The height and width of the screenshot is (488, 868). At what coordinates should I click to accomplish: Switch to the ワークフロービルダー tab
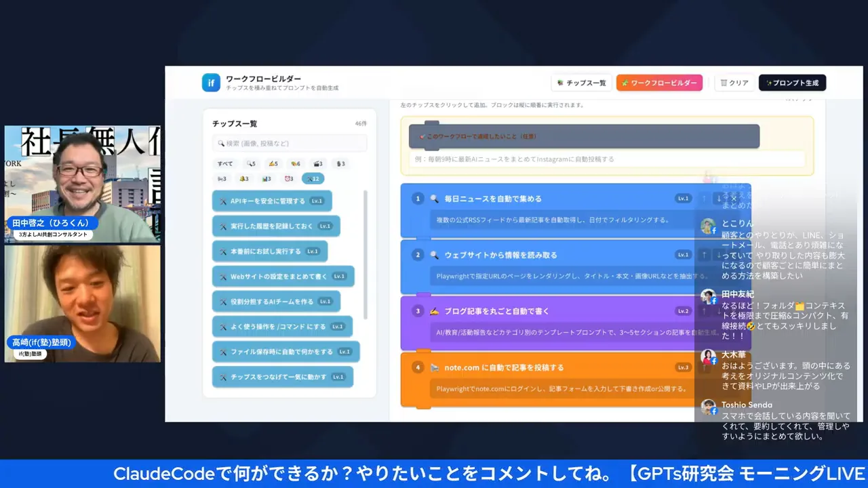click(x=659, y=83)
